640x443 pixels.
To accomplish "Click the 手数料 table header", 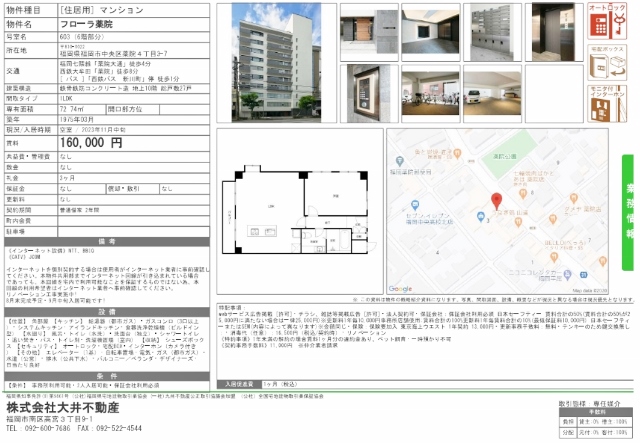I will (x=597, y=412).
